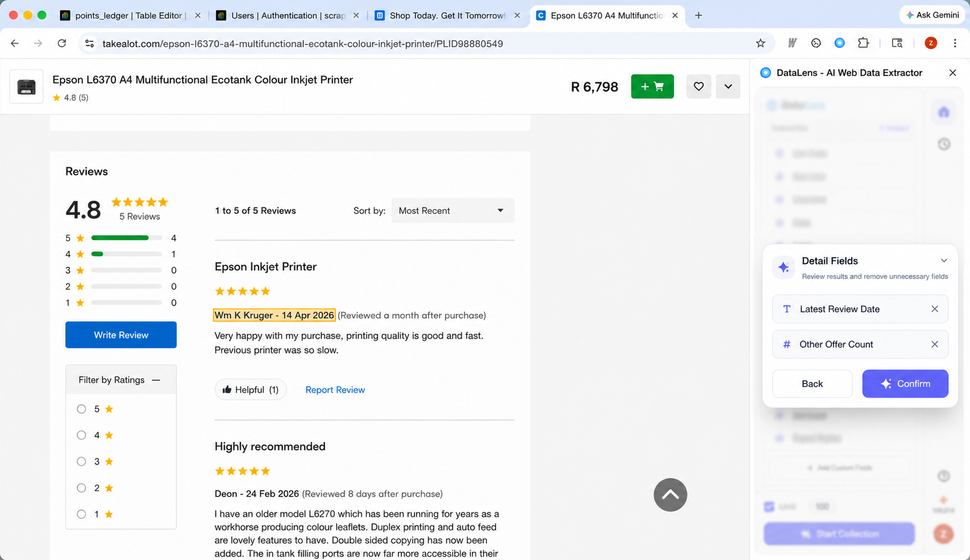Open a new browser tab
The height and width of the screenshot is (560, 970).
(698, 15)
